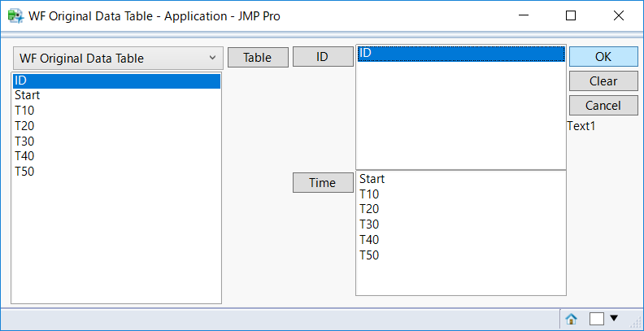Click the JMP application title bar icon
The image size is (644, 331).
[15, 16]
